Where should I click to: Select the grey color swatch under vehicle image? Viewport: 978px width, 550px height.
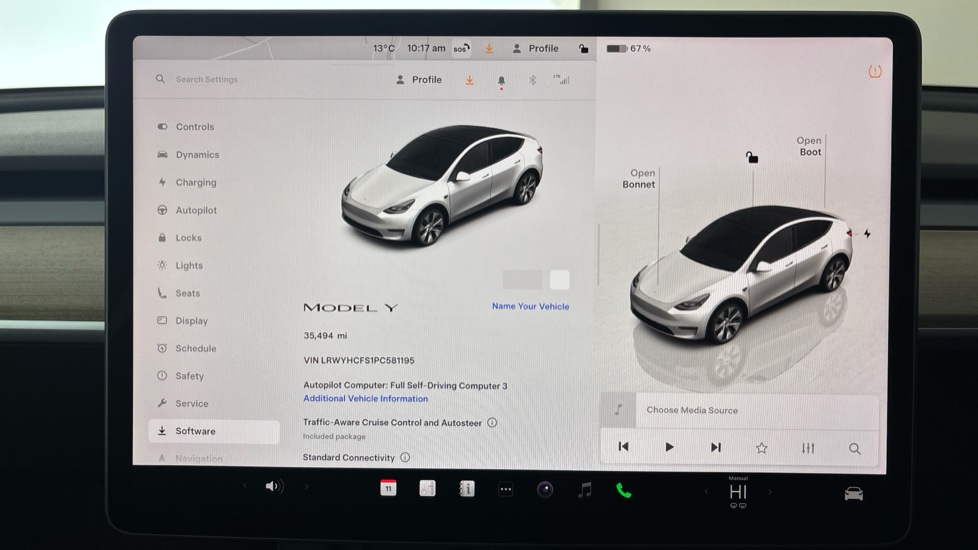click(523, 280)
